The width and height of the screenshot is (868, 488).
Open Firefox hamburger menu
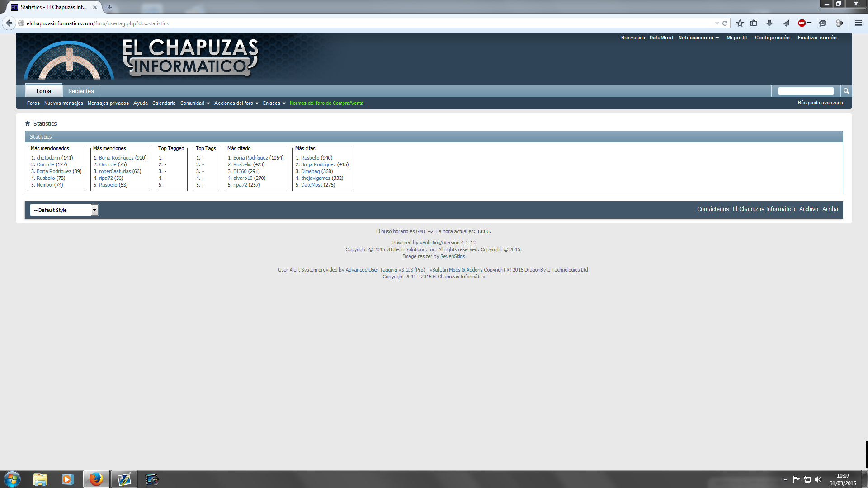click(858, 23)
